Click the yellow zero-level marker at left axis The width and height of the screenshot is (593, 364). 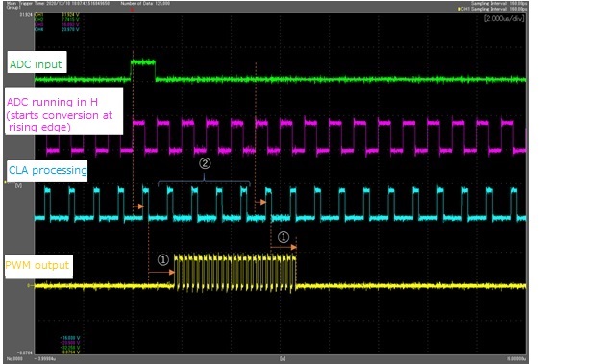point(29,286)
